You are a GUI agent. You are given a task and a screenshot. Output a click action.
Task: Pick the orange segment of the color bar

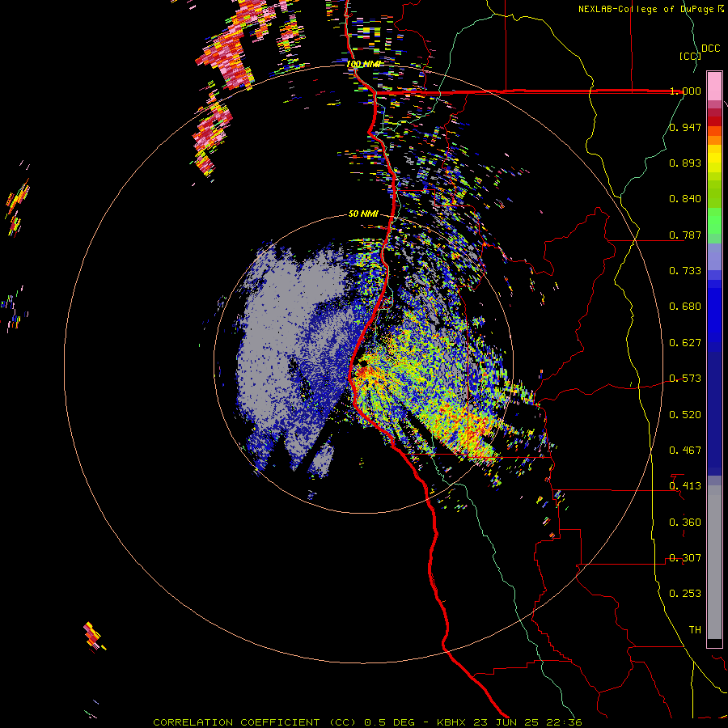(714, 140)
